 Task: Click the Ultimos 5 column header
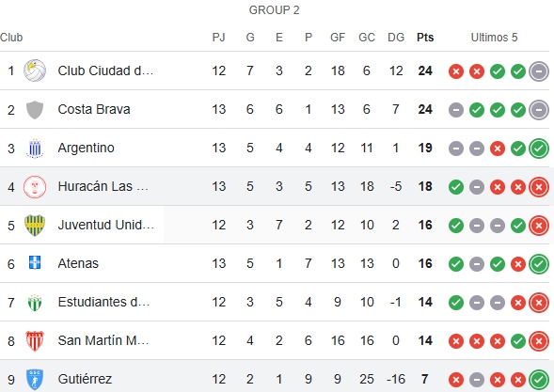(494, 37)
